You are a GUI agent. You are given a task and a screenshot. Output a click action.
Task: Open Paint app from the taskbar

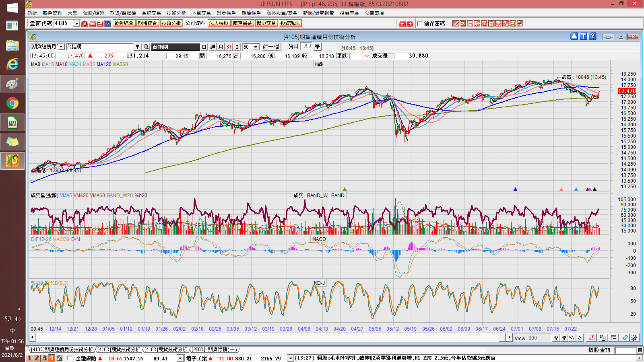point(12,84)
